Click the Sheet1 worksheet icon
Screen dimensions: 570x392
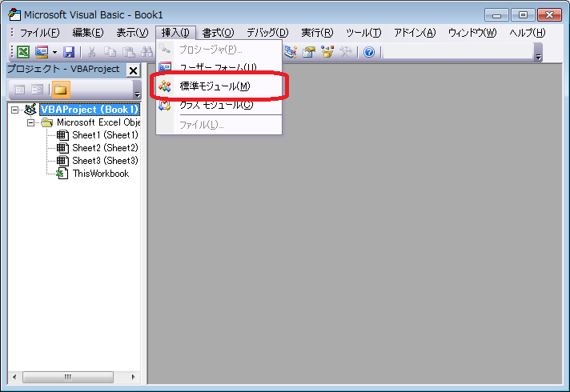62,135
